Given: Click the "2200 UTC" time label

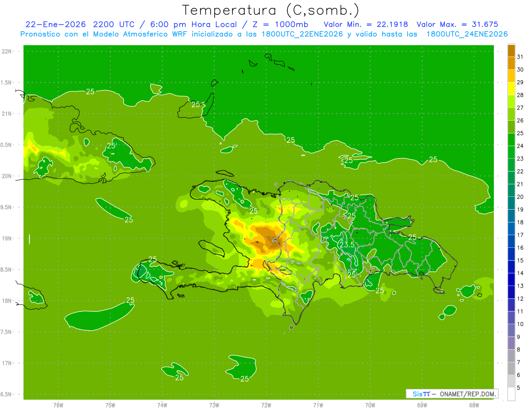Looking at the screenshot, I should click(116, 24).
